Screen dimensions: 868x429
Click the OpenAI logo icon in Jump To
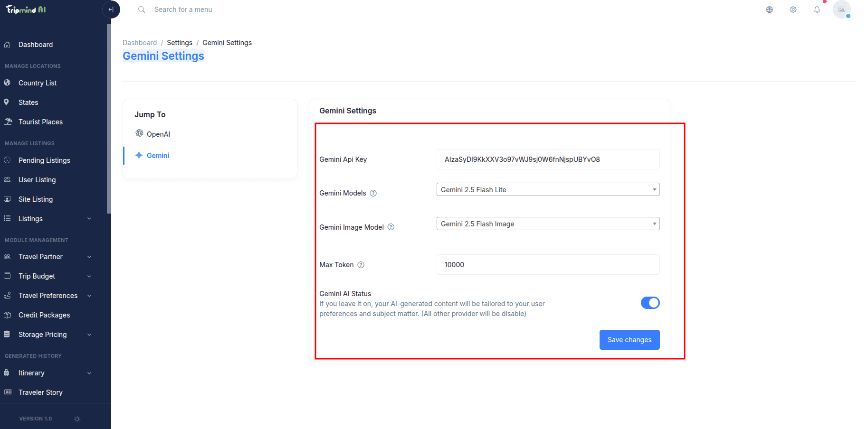click(x=139, y=133)
